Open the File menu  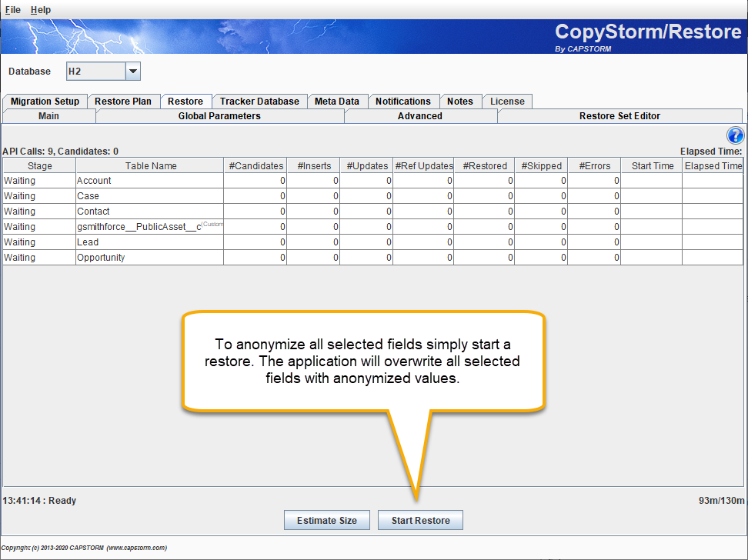[13, 9]
